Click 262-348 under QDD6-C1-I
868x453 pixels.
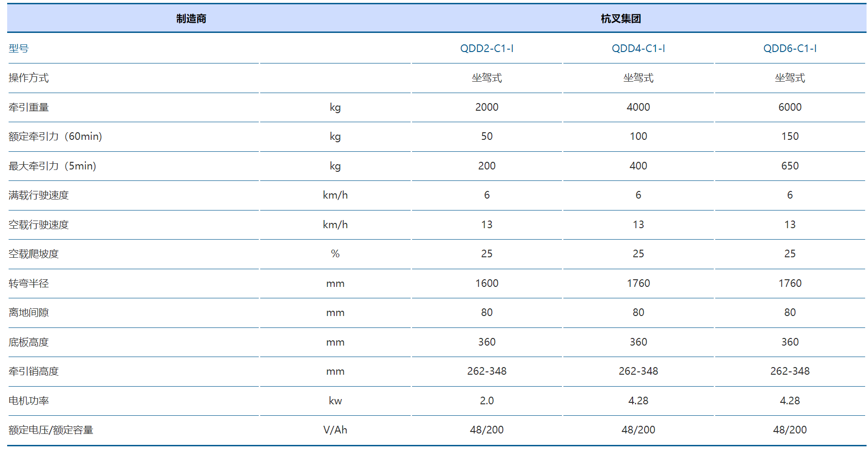point(790,371)
